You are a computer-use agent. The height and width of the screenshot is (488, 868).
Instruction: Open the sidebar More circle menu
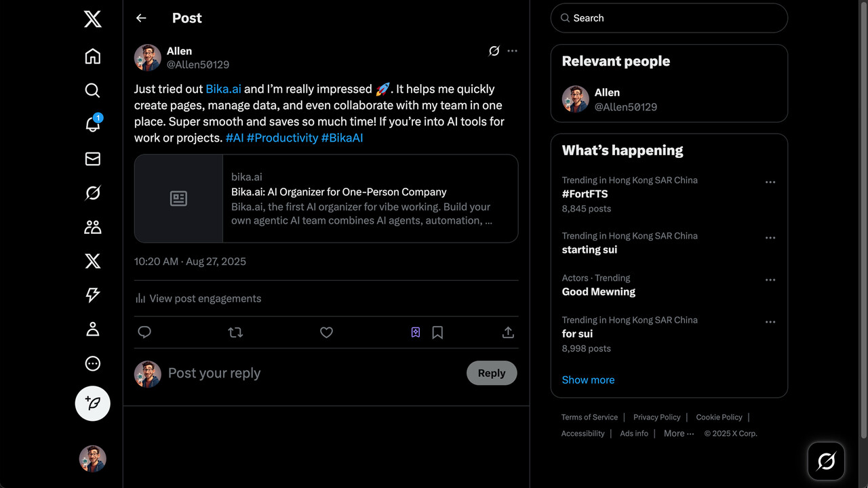click(x=93, y=364)
